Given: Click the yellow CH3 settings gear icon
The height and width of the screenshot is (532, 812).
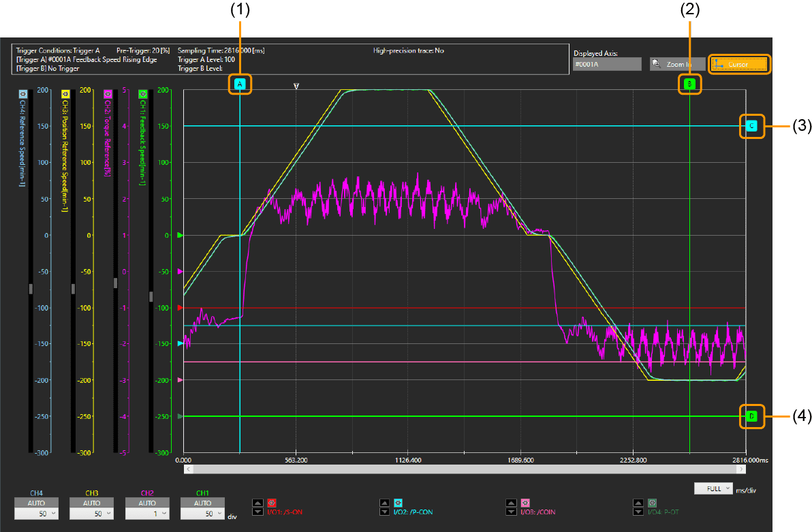Looking at the screenshot, I should (65, 94).
